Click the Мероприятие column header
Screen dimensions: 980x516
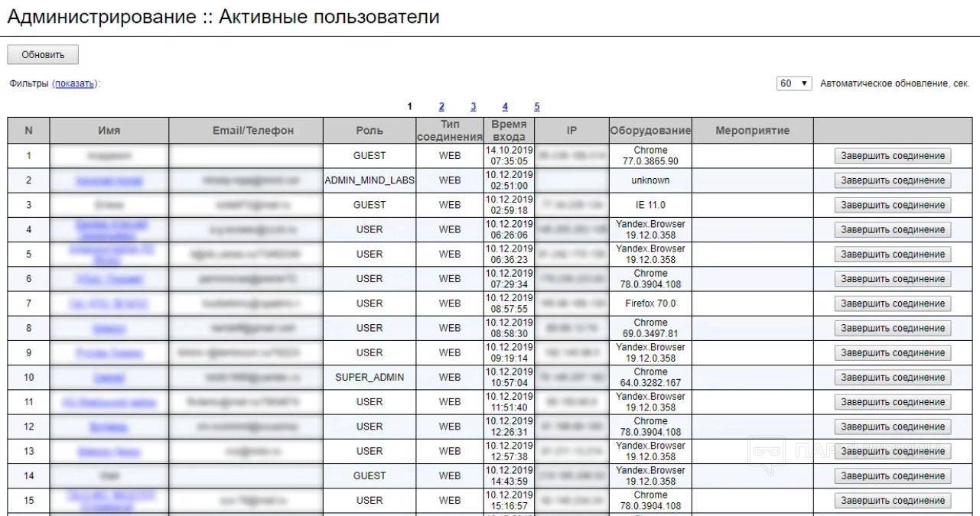pos(753,131)
